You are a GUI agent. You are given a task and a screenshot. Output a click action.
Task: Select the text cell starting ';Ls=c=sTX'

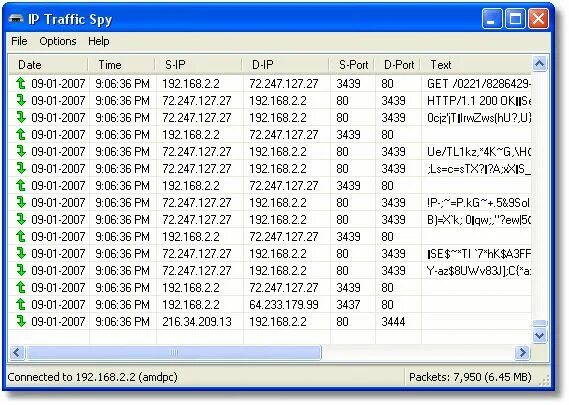[x=476, y=168]
